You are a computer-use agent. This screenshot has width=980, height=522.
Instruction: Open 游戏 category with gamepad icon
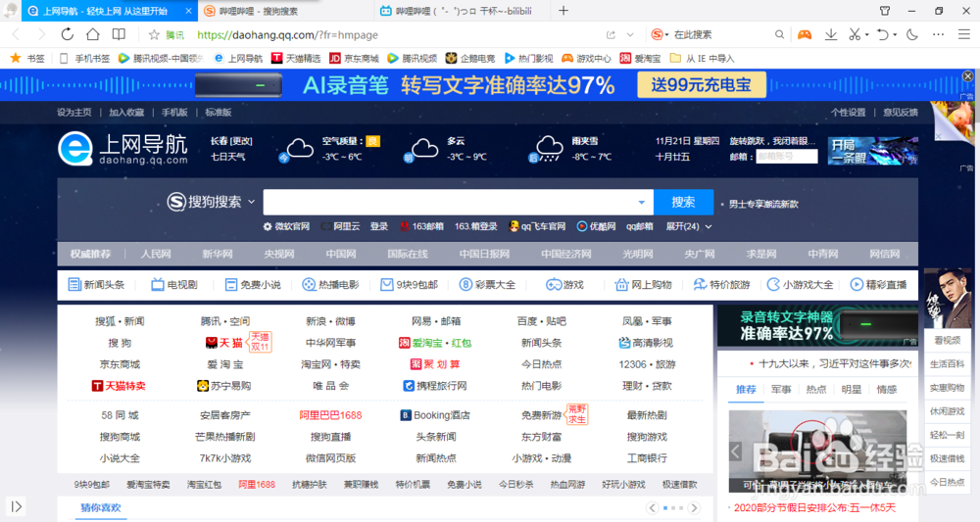[564, 285]
